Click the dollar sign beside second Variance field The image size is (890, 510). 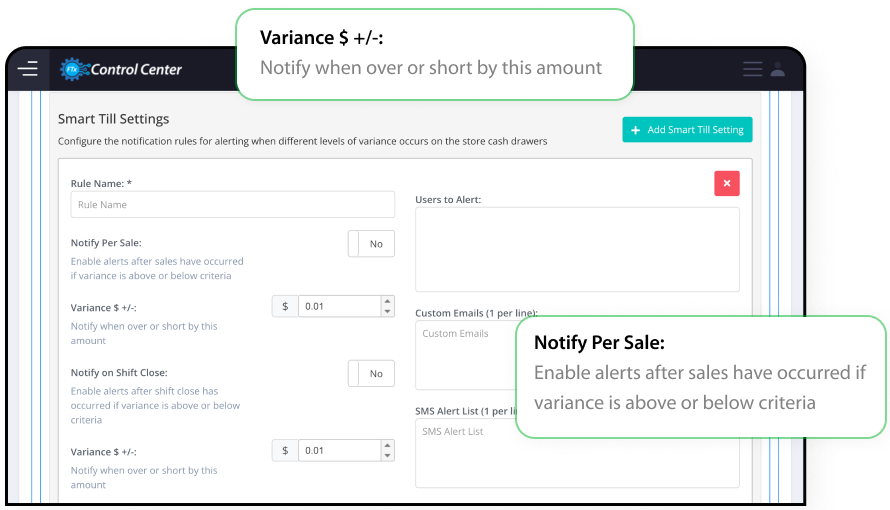tap(285, 450)
